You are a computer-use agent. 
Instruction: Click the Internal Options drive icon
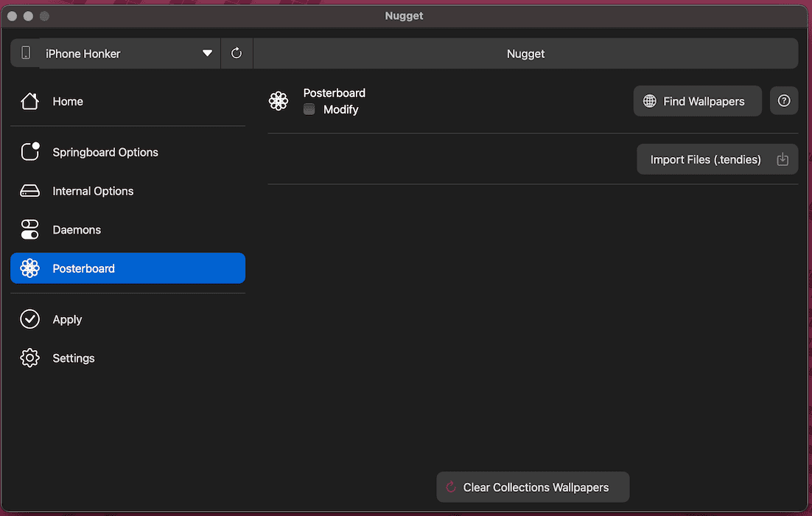(29, 191)
